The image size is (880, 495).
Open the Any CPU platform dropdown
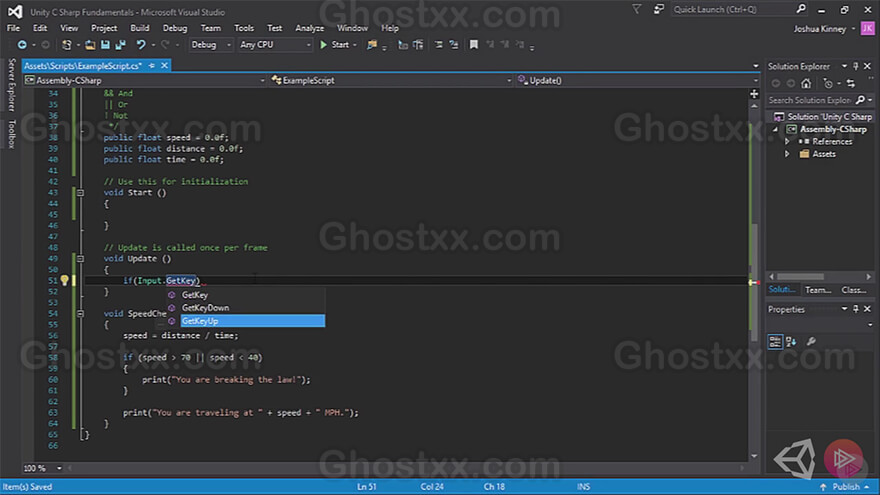pos(274,45)
